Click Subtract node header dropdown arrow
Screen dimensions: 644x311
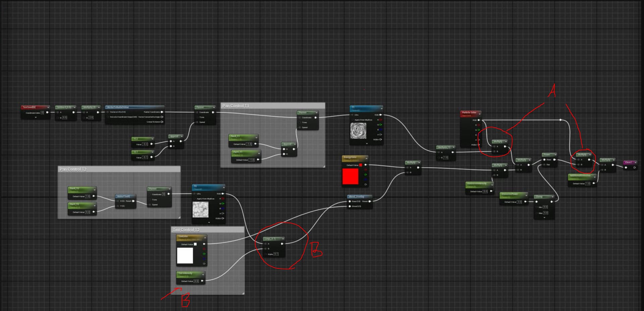(x=74, y=107)
